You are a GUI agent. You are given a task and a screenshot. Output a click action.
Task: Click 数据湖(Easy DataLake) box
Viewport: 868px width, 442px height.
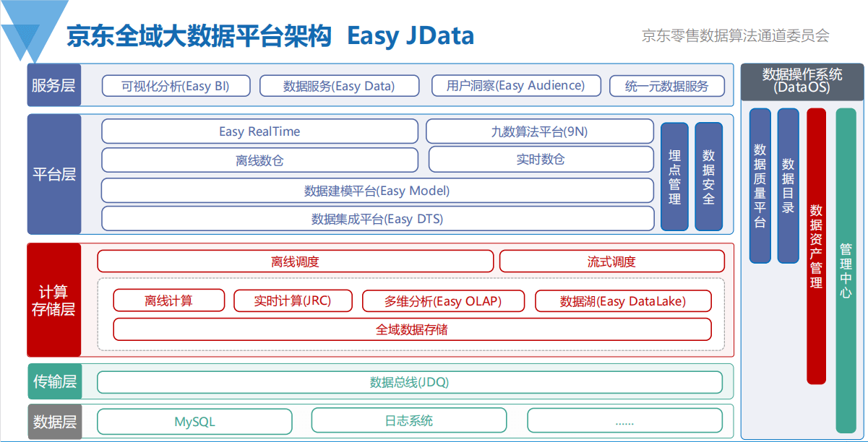click(623, 300)
